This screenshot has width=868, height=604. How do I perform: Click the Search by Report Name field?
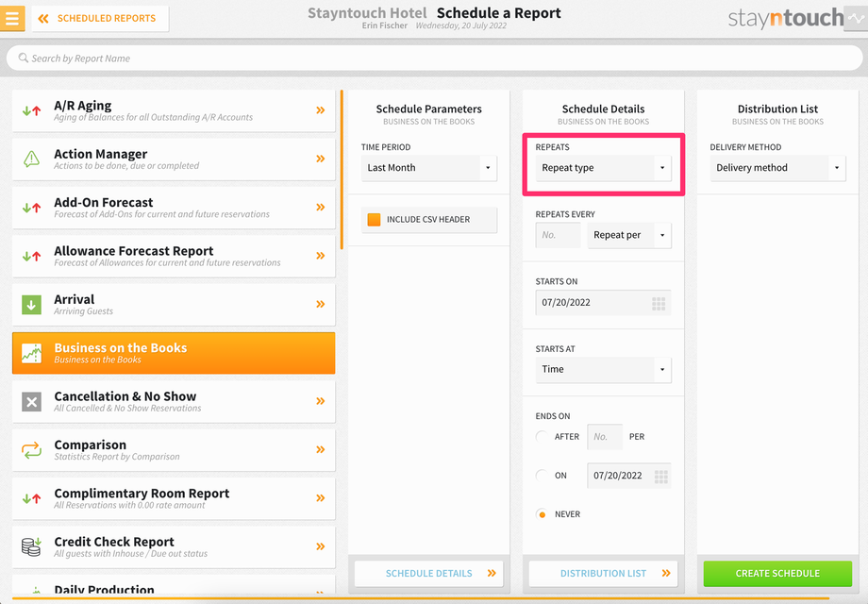(x=434, y=59)
